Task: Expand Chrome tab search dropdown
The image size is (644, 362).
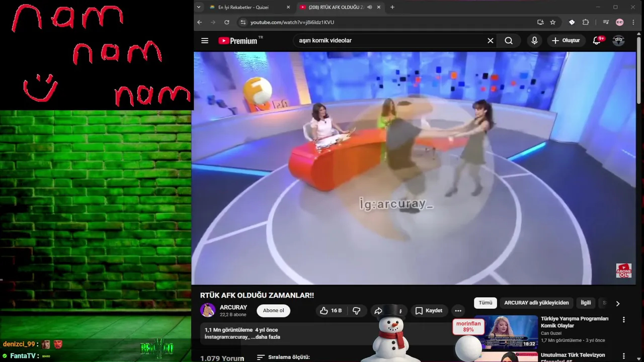Action: coord(199,7)
